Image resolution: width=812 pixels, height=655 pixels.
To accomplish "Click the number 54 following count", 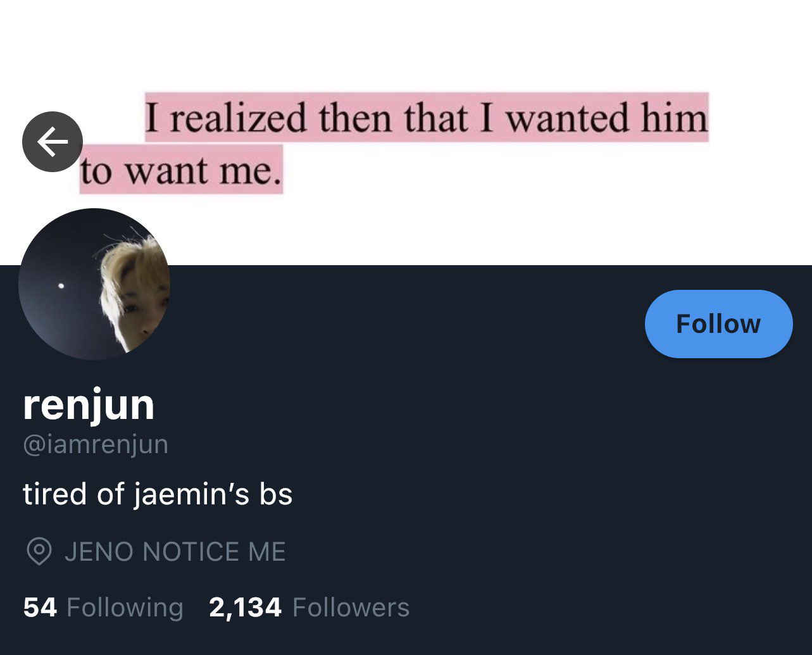I will pos(40,608).
